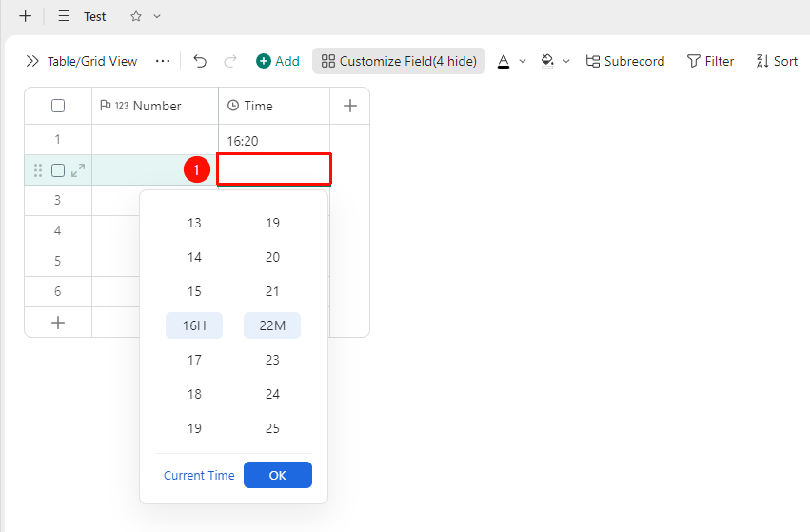810x532 pixels.
Task: Select row number 5
Action: pos(57,261)
